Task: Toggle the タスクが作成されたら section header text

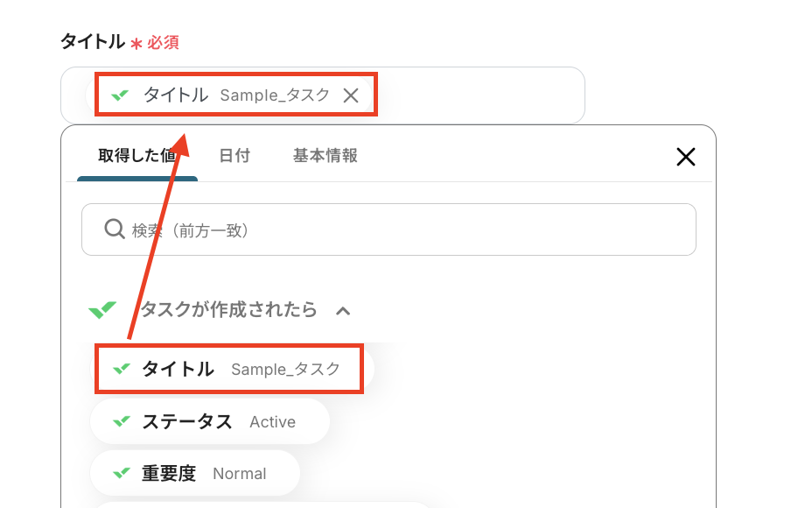Action: (229, 309)
